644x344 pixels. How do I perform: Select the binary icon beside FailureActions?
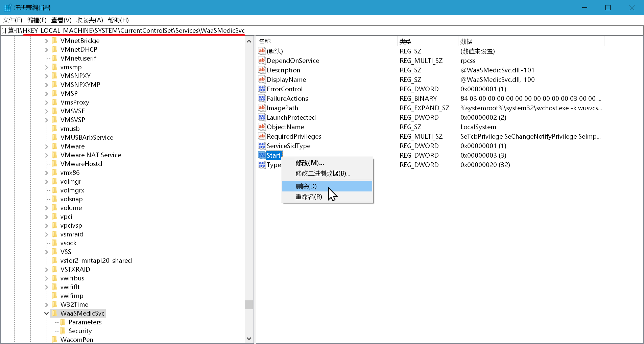[x=262, y=98]
